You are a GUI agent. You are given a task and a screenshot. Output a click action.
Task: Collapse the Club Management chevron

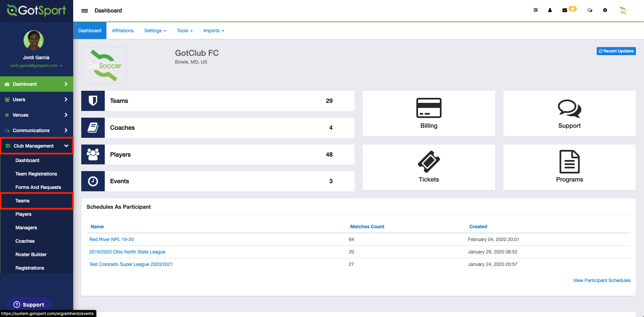(66, 146)
